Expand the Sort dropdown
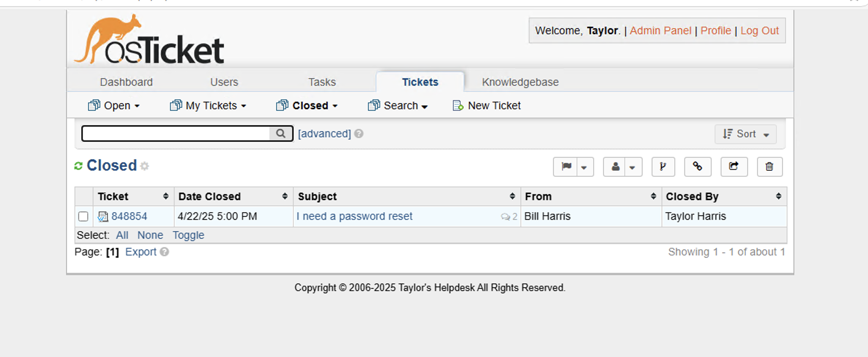The width and height of the screenshot is (868, 357). pyautogui.click(x=745, y=134)
